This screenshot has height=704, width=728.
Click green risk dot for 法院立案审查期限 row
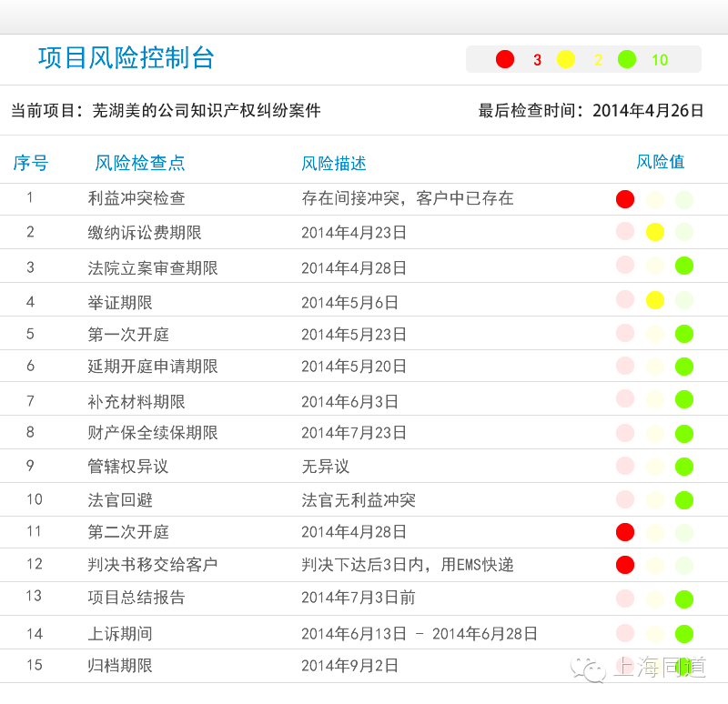pos(684,266)
